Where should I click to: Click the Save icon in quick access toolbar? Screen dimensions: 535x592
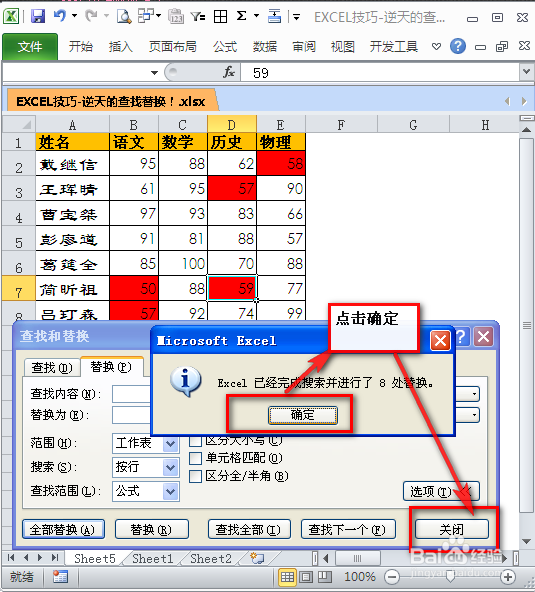(38, 17)
